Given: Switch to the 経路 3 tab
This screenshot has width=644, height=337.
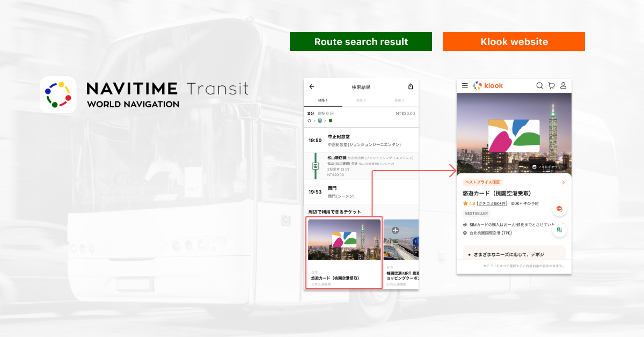Looking at the screenshot, I should click(399, 100).
